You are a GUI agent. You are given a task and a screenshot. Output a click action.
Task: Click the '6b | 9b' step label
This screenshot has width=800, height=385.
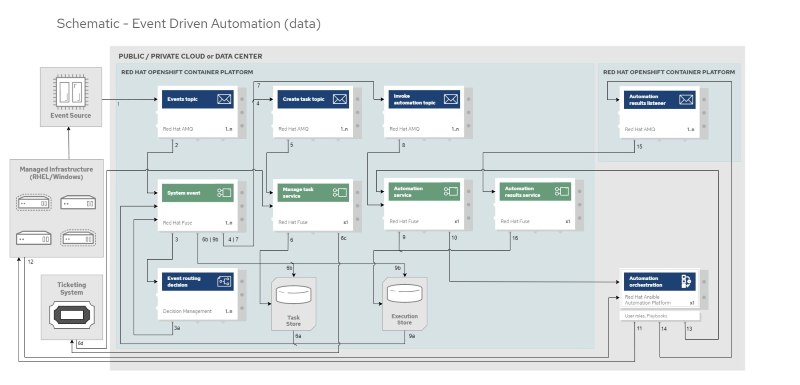[210, 239]
